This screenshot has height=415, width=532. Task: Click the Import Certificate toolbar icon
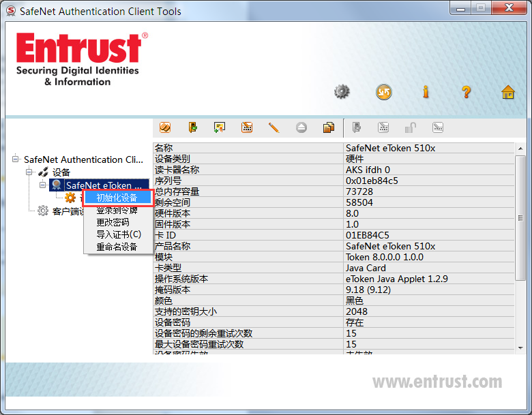point(220,127)
